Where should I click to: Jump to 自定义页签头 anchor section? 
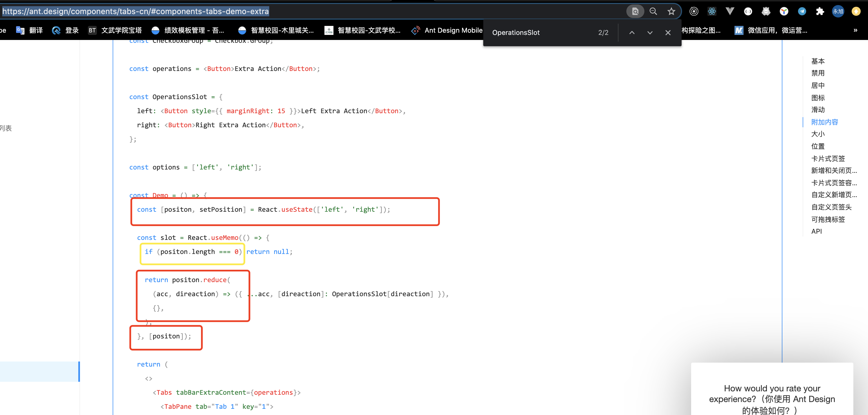coord(831,207)
